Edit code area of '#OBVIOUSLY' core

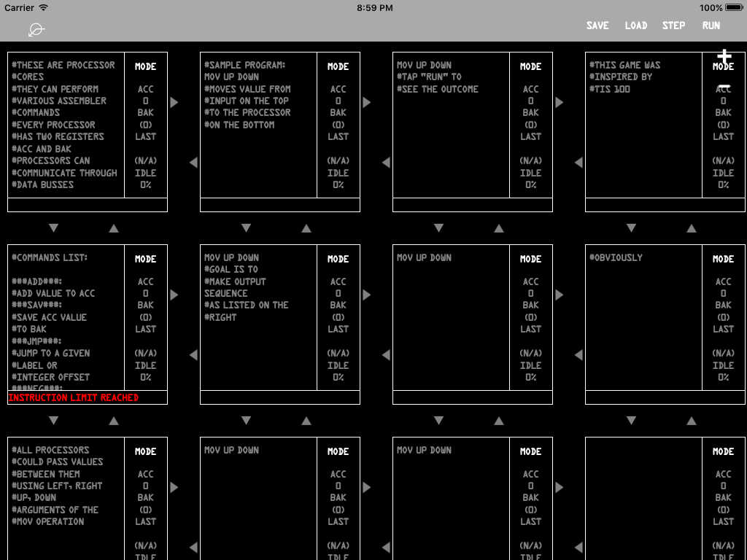[x=643, y=318]
